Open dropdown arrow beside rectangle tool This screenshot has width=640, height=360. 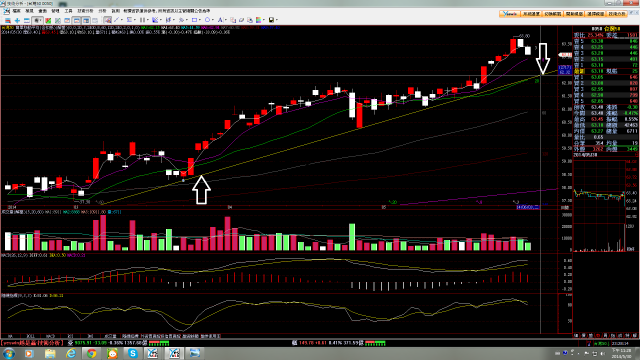[200, 20]
